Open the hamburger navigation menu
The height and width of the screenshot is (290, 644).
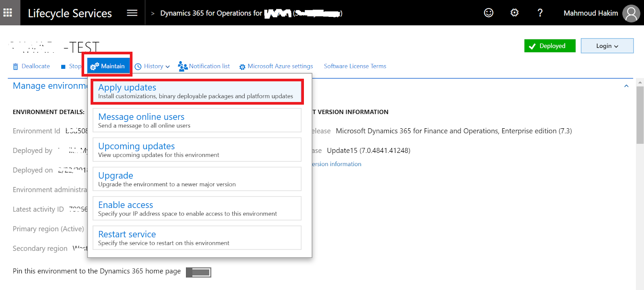pyautogui.click(x=132, y=13)
